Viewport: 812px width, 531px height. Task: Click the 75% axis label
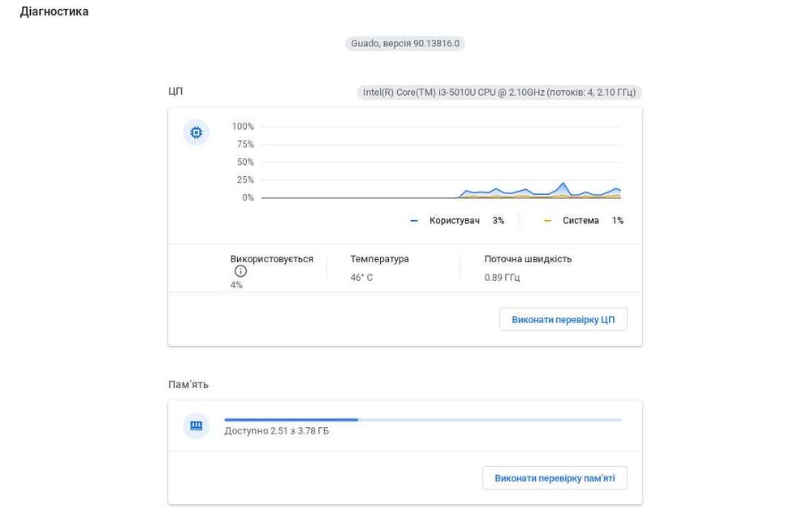(245, 144)
